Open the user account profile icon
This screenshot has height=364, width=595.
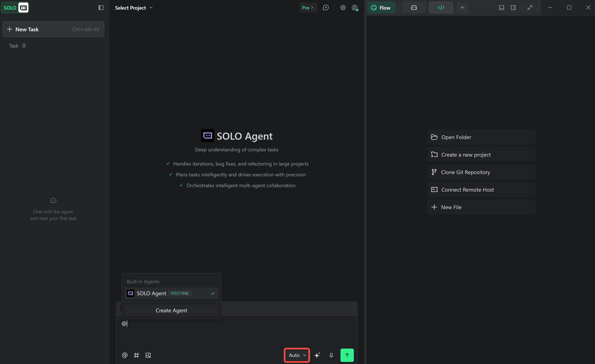pos(355,8)
